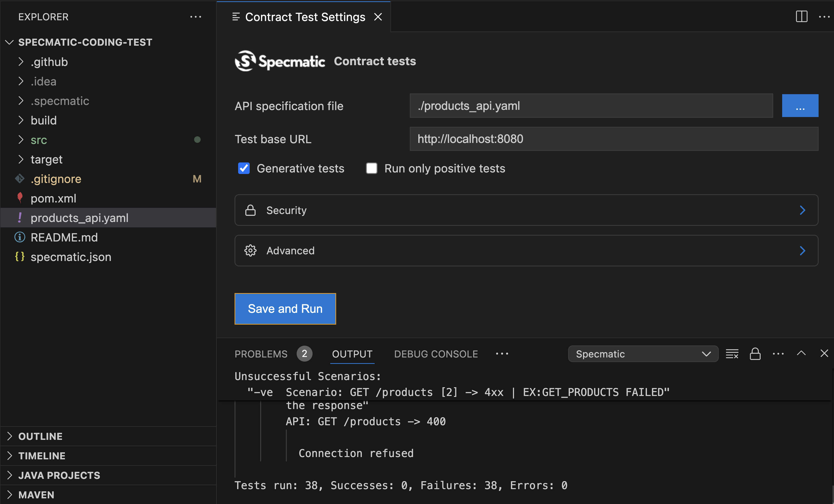Close the Contract Test Settings tab
This screenshot has height=504, width=834.
378,17
